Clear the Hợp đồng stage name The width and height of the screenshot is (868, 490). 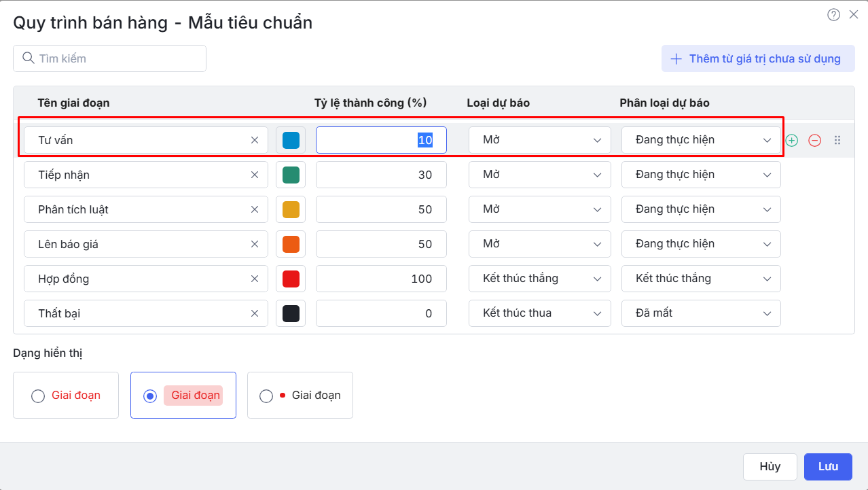point(255,279)
